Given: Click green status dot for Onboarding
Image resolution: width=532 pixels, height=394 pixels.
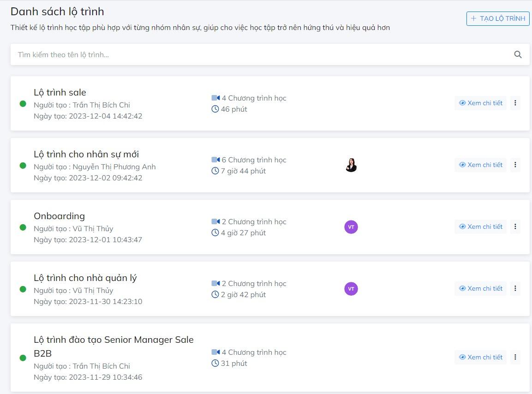Looking at the screenshot, I should pyautogui.click(x=23, y=227).
